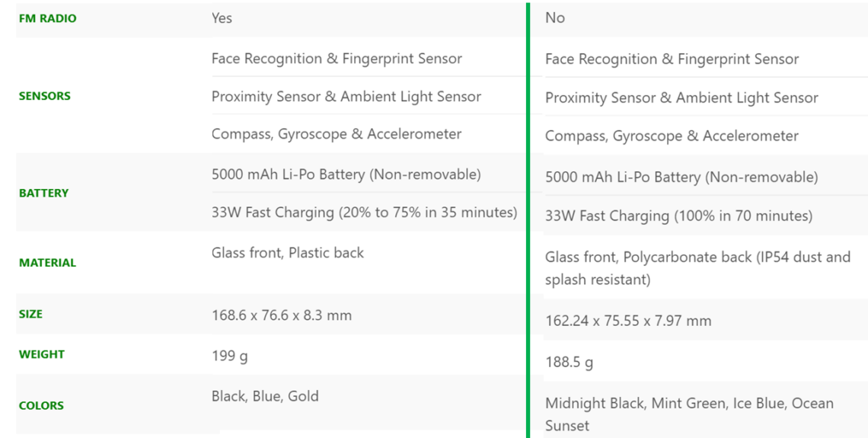The width and height of the screenshot is (868, 438).
Task: Click the MATERIAL spec label
Action: coord(47,263)
